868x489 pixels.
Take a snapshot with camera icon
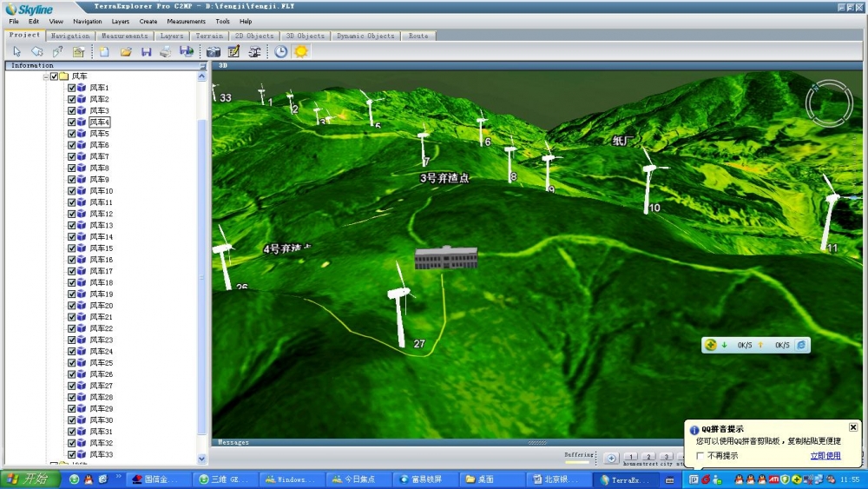[214, 51]
